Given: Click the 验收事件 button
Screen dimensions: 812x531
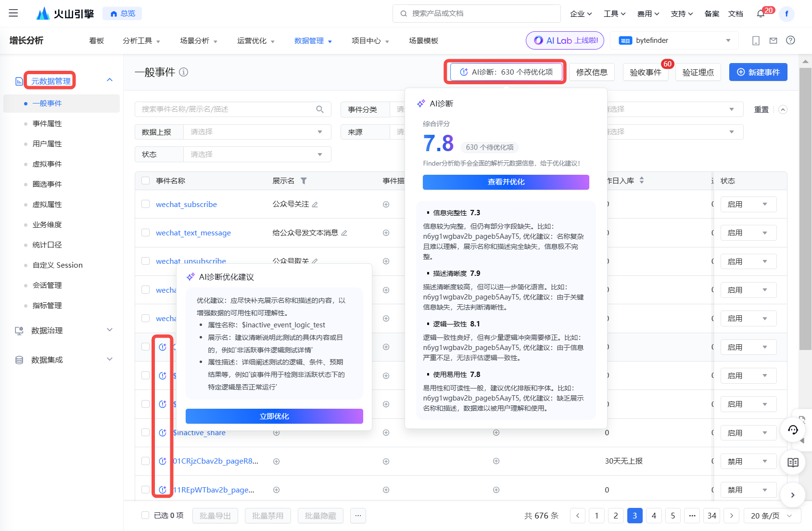Looking at the screenshot, I should pos(646,72).
